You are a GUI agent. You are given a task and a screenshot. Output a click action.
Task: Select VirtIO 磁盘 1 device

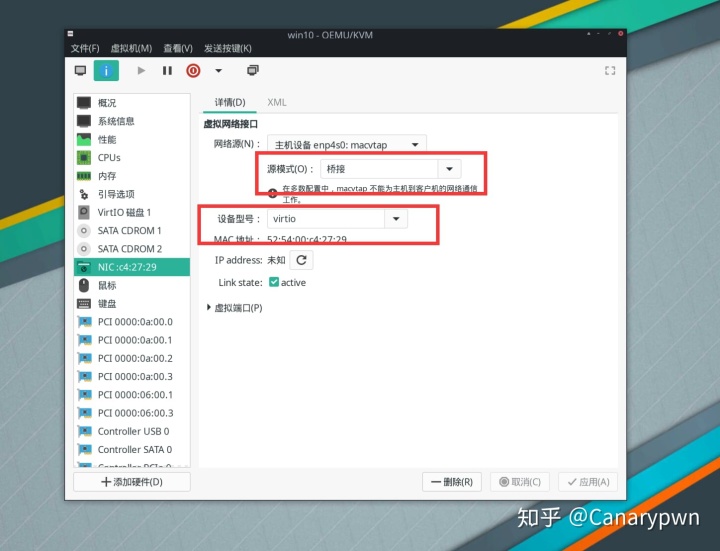[132, 212]
